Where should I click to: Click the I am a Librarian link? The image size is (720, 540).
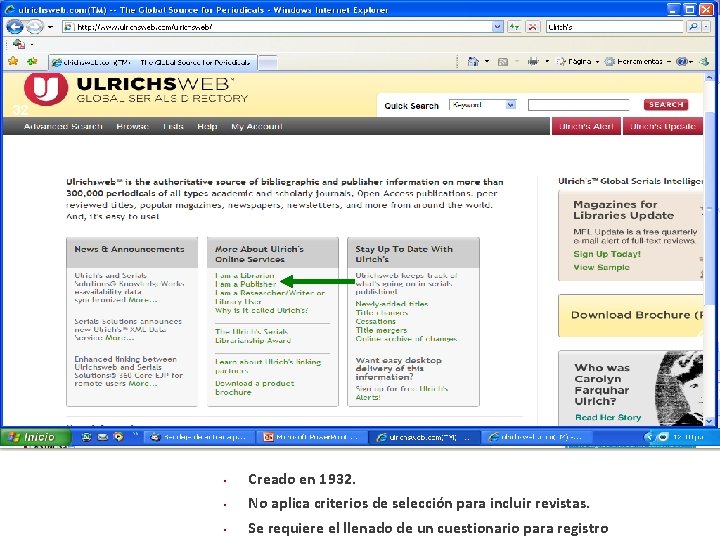click(x=245, y=275)
